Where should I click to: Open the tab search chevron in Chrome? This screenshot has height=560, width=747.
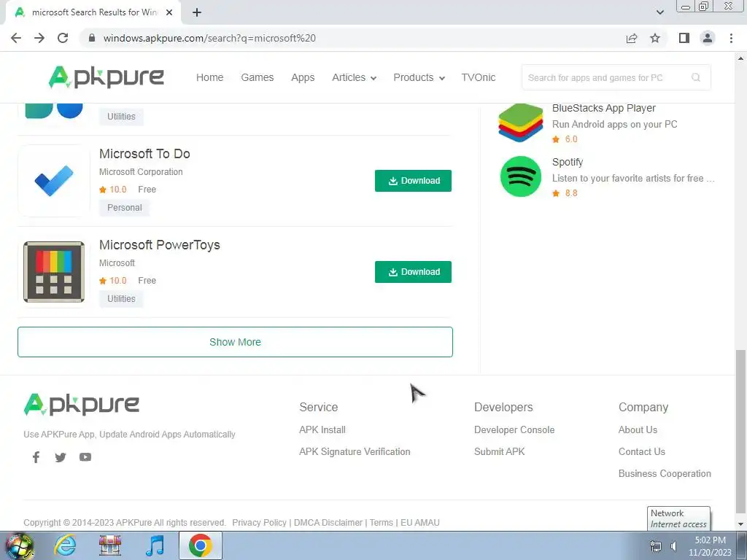(659, 12)
